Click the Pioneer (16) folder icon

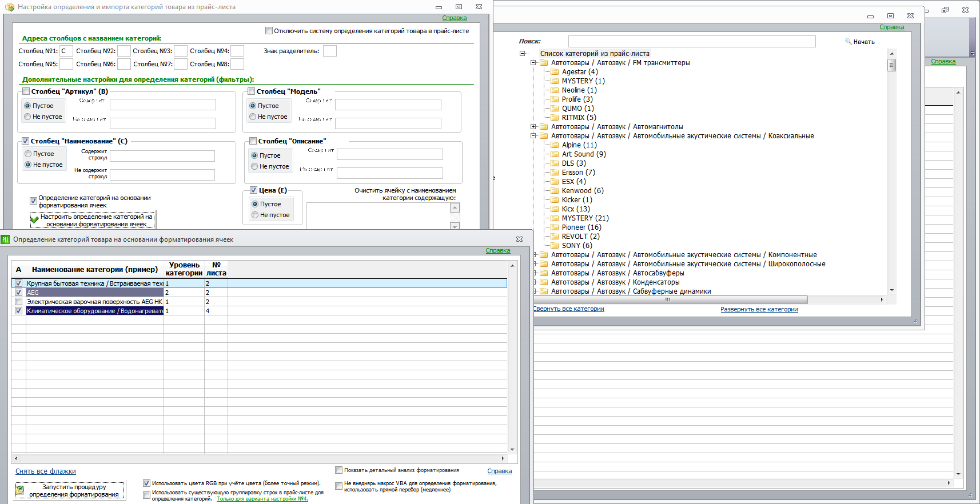pos(555,227)
